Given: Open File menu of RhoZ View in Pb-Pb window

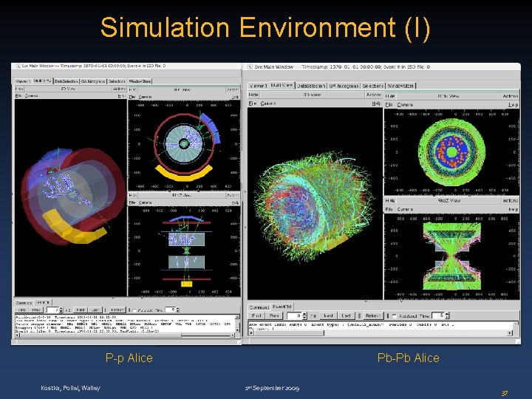Looking at the screenshot, I should coord(389,209).
